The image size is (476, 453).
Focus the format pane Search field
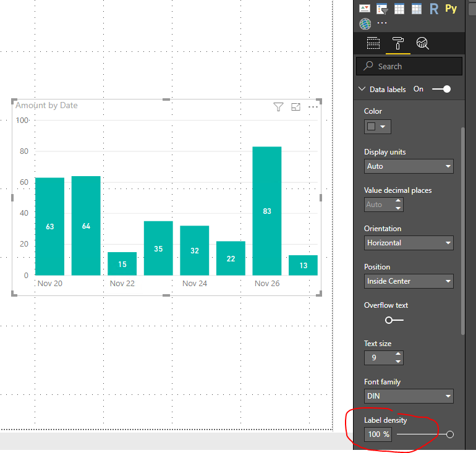coord(409,66)
